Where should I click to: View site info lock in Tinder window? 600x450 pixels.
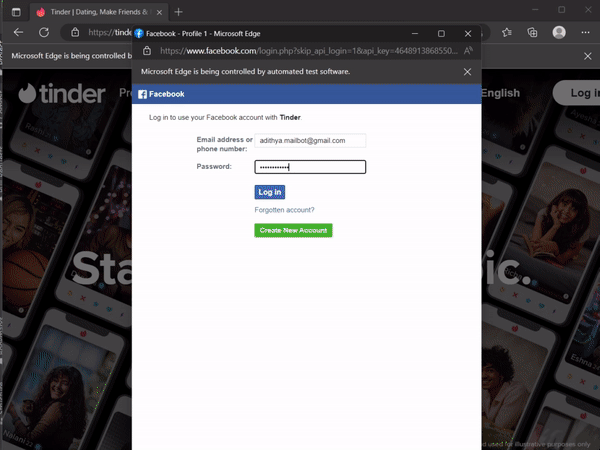point(75,33)
